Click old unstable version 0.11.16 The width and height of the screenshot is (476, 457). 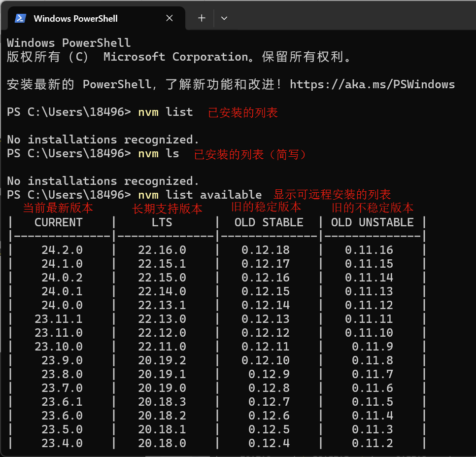(369, 250)
